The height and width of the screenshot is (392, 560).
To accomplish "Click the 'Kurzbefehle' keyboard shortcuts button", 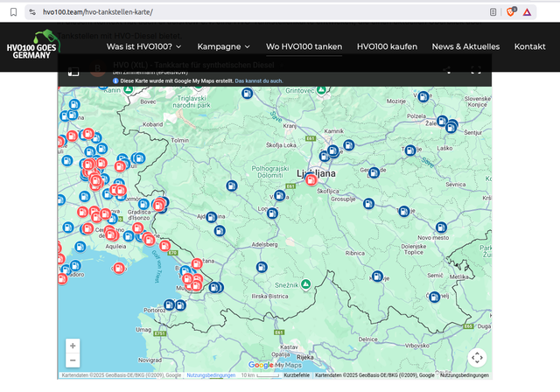I will point(297,375).
